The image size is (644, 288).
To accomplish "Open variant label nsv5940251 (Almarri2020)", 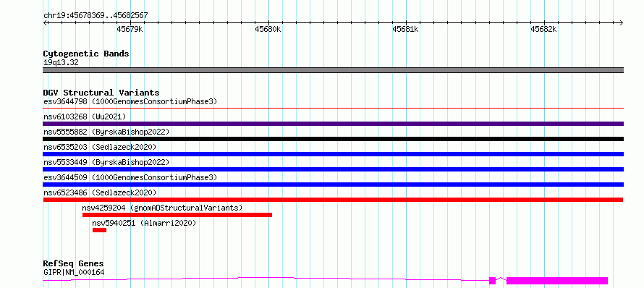I will 144,223.
